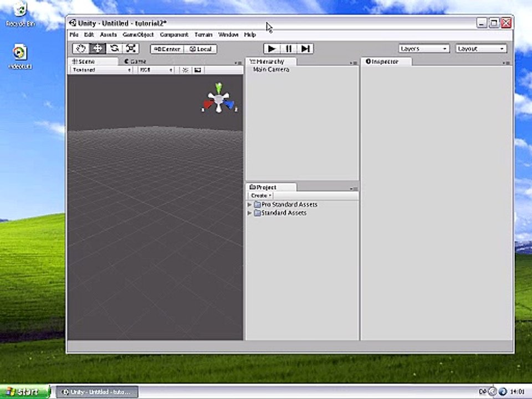This screenshot has height=399, width=532.
Task: Open the Layout dropdown
Action: [x=481, y=49]
